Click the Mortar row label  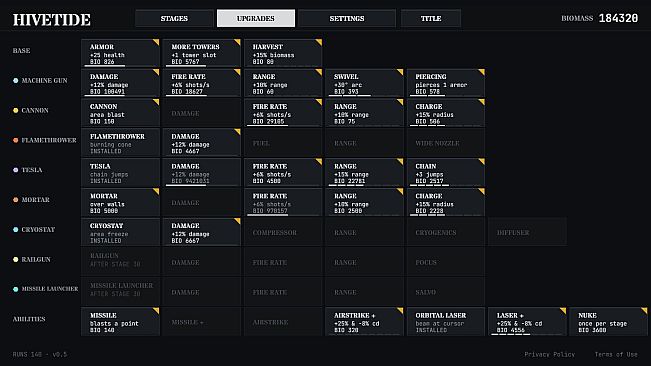tap(35, 200)
